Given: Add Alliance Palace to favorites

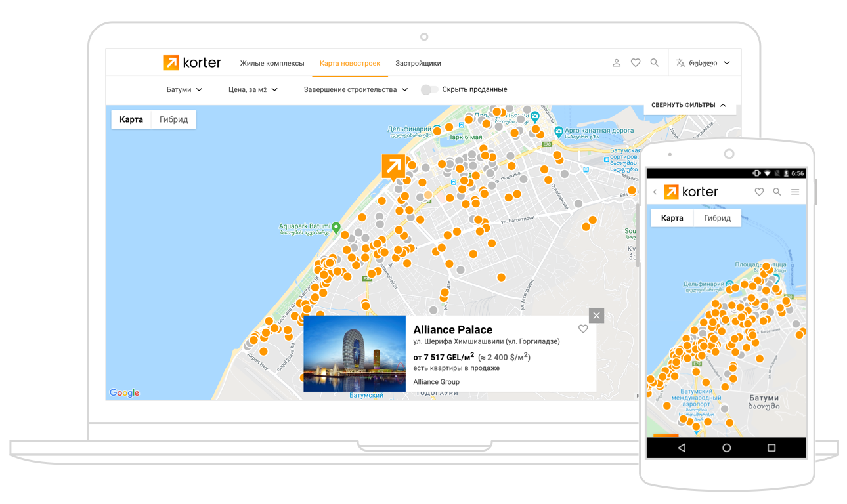Looking at the screenshot, I should (x=583, y=329).
